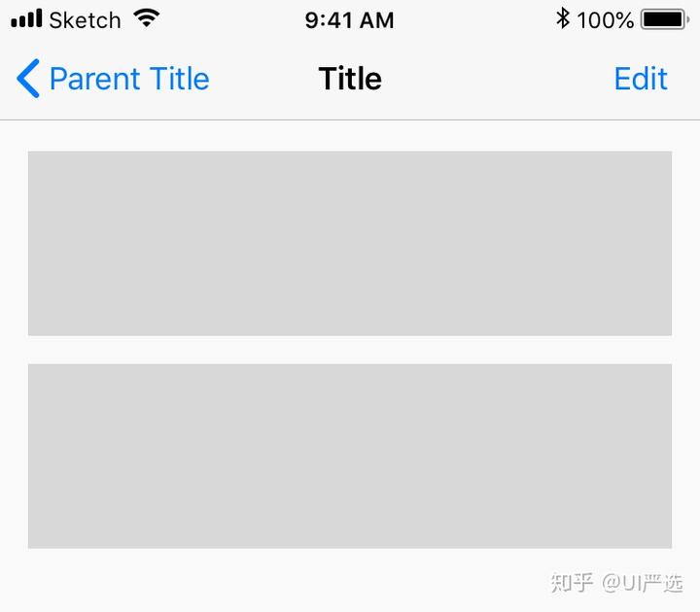Image resolution: width=700 pixels, height=612 pixels.
Task: Click the 100% battery percentage text
Action: 605,20
